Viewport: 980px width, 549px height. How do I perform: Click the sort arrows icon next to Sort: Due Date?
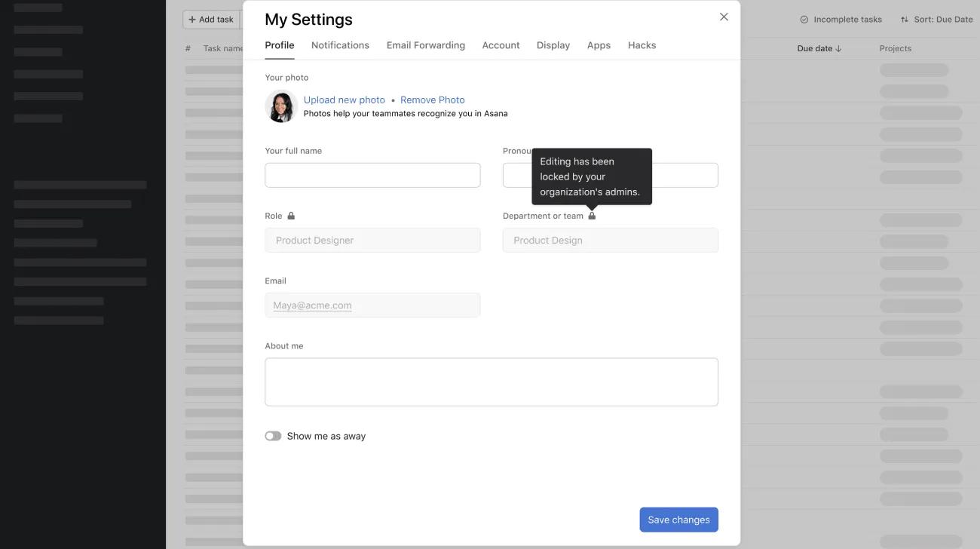coord(903,19)
